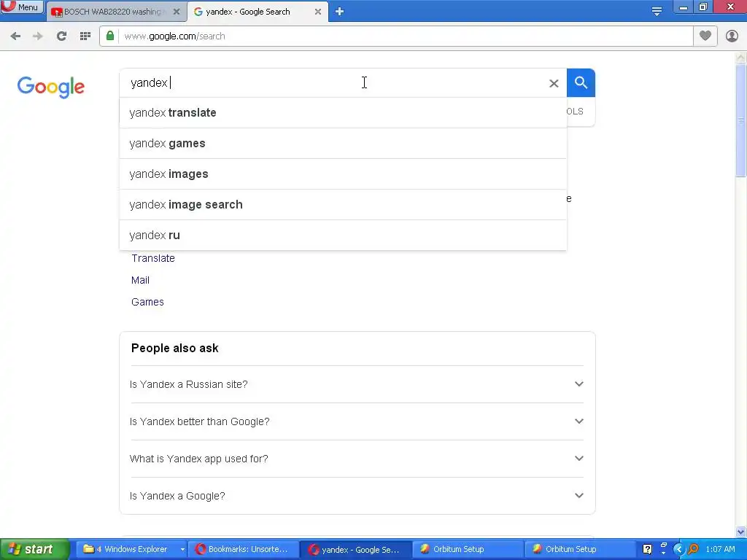Close the BOSCH WAB28220 tab
Image resolution: width=747 pixels, height=560 pixels.
click(x=177, y=12)
